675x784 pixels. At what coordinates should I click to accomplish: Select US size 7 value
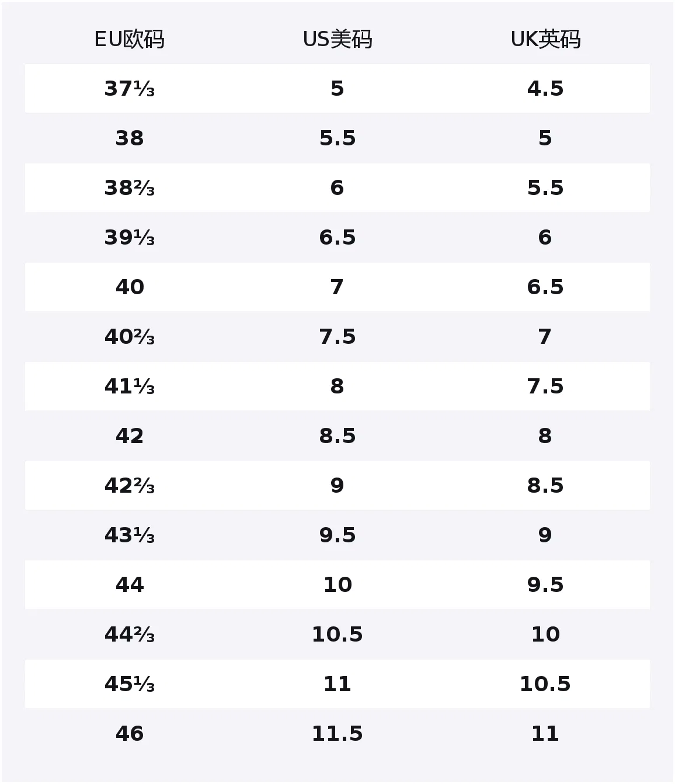[337, 287]
